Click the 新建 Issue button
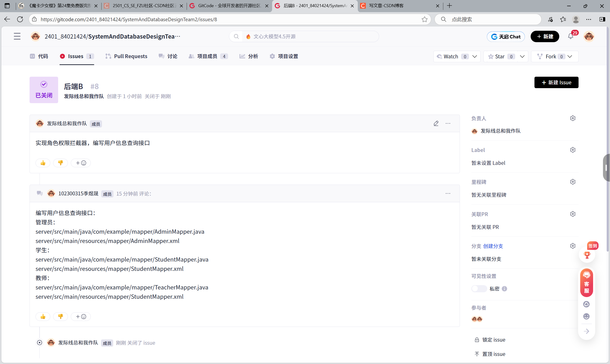The image size is (610, 364). (x=556, y=82)
